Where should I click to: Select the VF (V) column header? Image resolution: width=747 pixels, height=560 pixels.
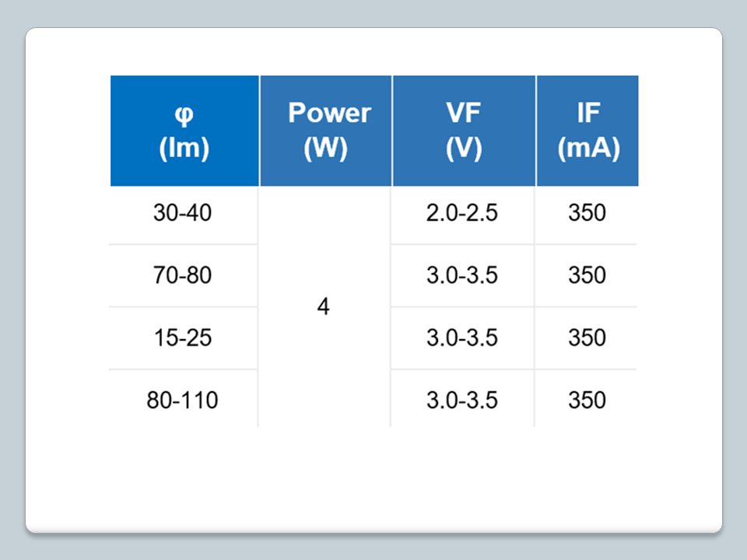[x=464, y=130]
